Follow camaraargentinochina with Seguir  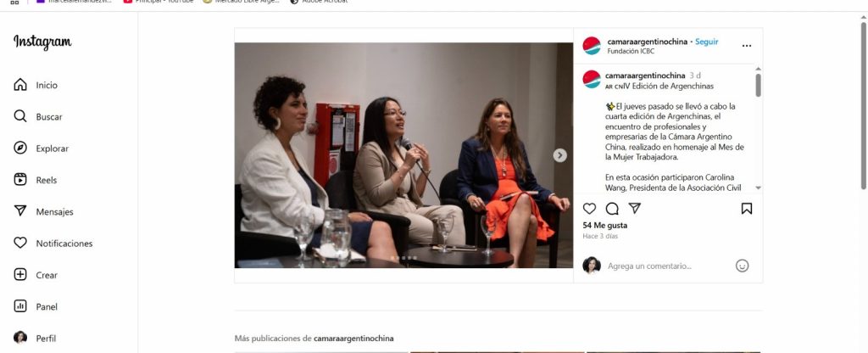pos(706,42)
